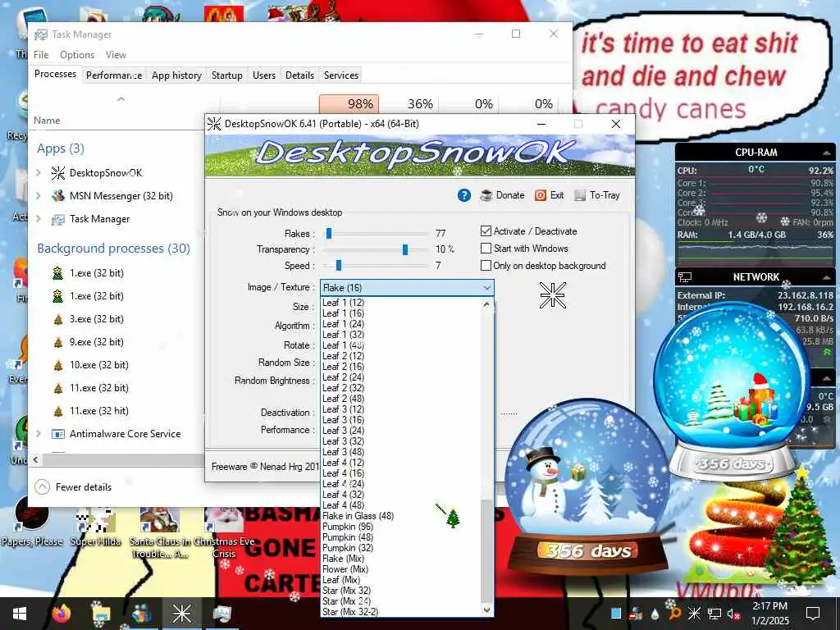Switch to the App history tab
Viewport: 840px width, 630px height.
point(177,75)
